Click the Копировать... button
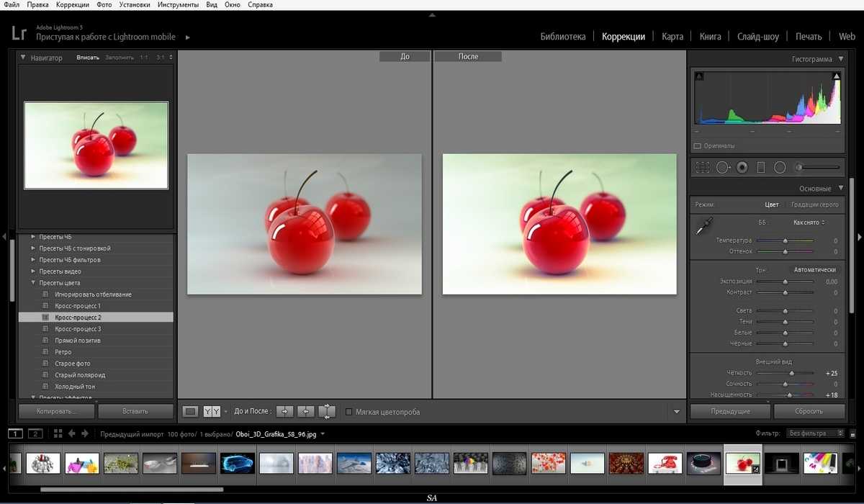864x504 pixels. click(x=56, y=411)
